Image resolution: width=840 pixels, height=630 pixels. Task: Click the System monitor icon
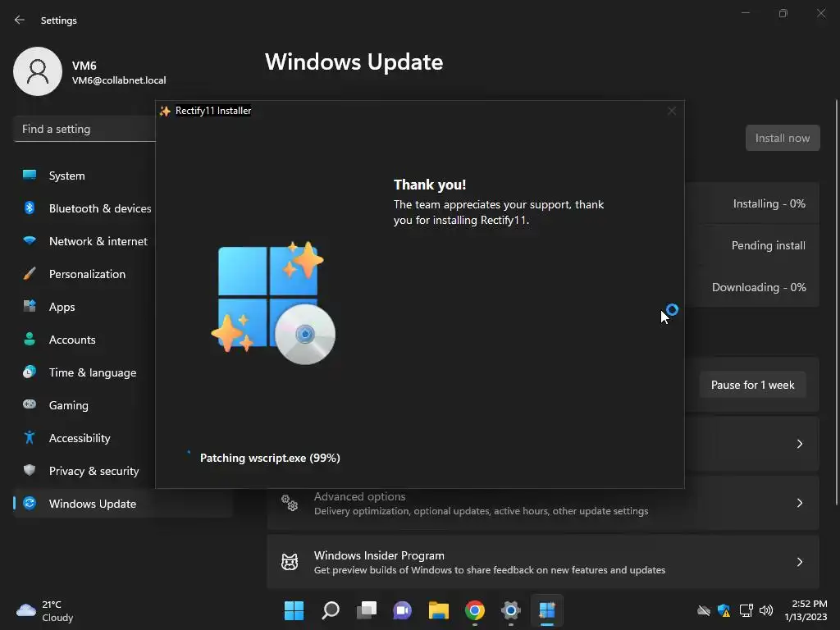[30, 175]
